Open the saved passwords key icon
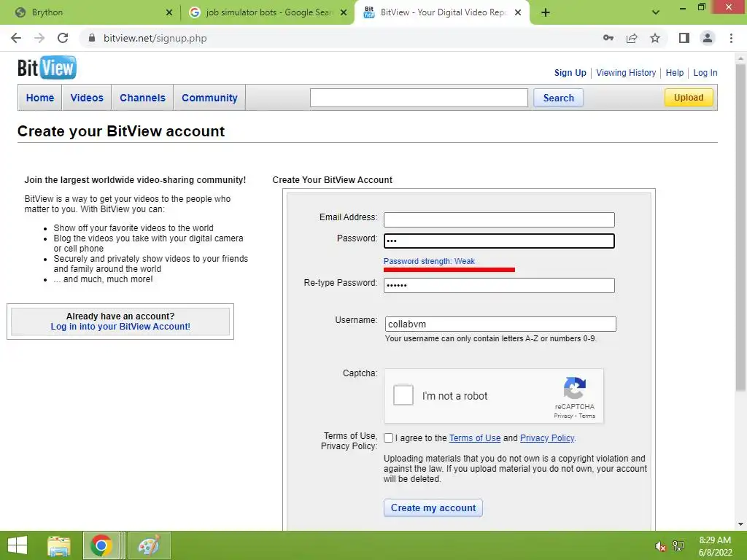Viewport: 747px width, 560px height. 608,38
